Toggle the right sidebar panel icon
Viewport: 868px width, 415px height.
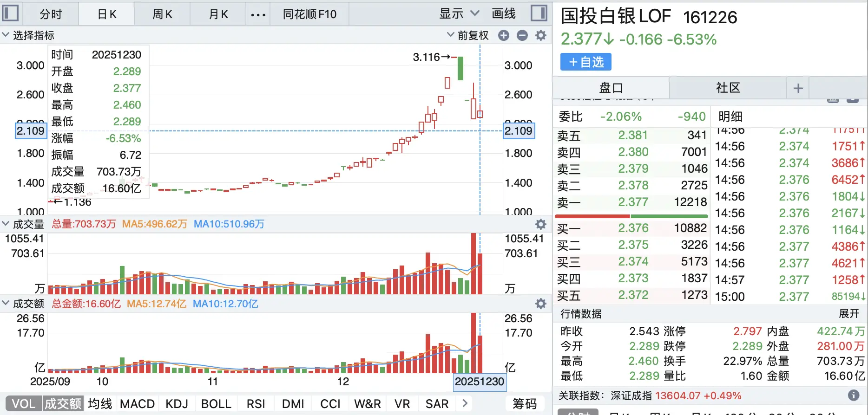coord(539,13)
